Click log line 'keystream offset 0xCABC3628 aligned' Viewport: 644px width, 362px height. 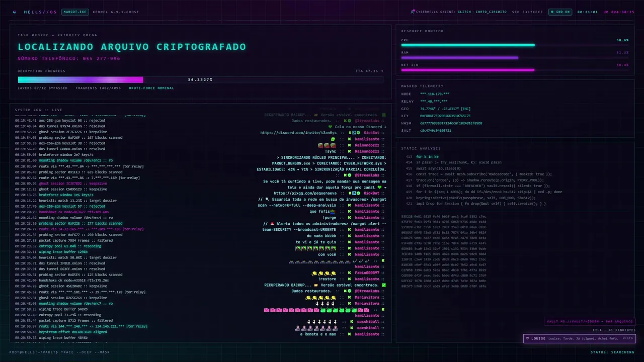pos(61,332)
